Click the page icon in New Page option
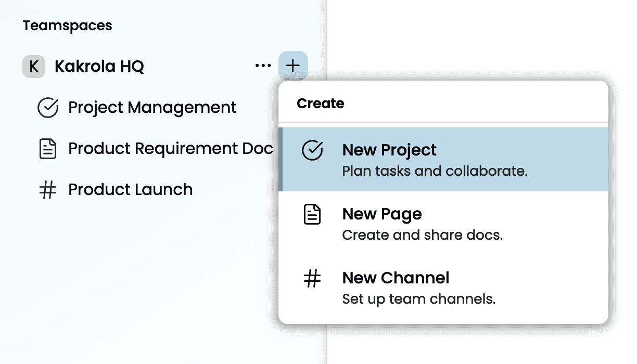Image resolution: width=637 pixels, height=364 pixels. pyautogui.click(x=312, y=214)
